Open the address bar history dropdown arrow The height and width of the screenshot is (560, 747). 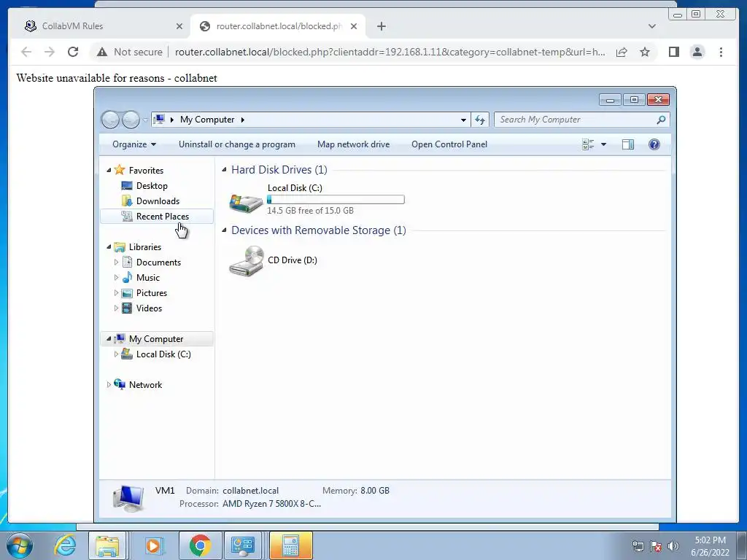point(463,120)
